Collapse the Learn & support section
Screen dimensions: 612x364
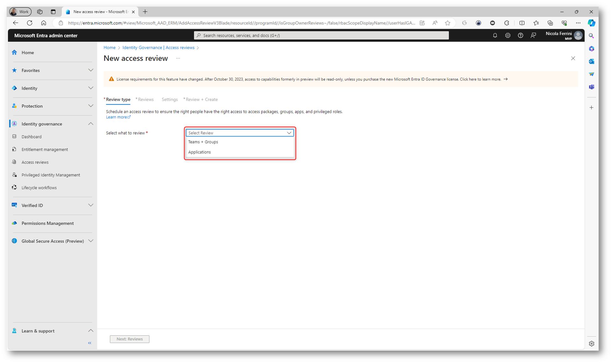[x=91, y=331]
